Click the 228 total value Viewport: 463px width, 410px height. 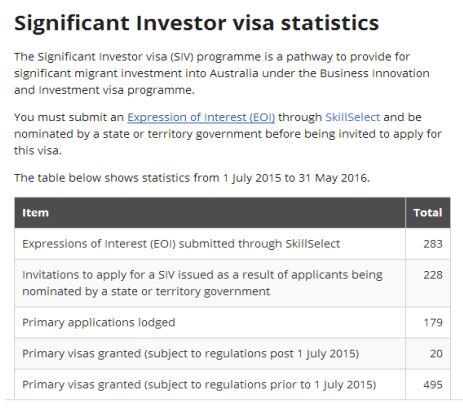433,275
